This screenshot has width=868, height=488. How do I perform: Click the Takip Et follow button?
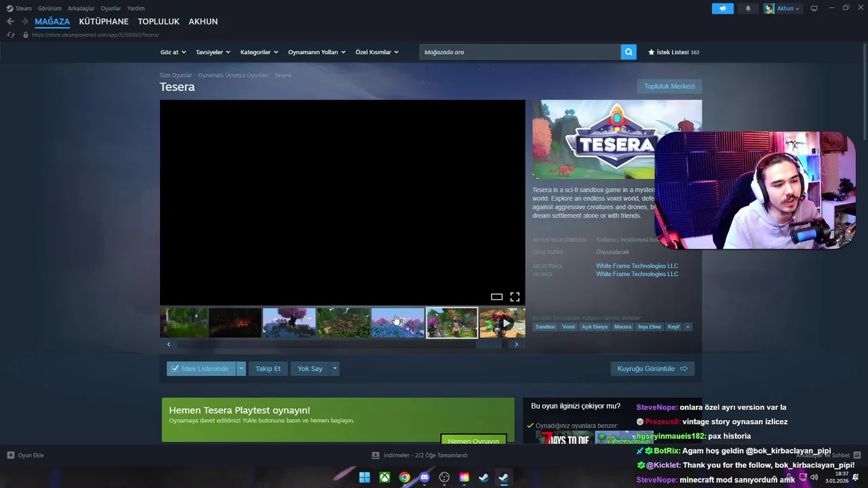click(x=268, y=369)
